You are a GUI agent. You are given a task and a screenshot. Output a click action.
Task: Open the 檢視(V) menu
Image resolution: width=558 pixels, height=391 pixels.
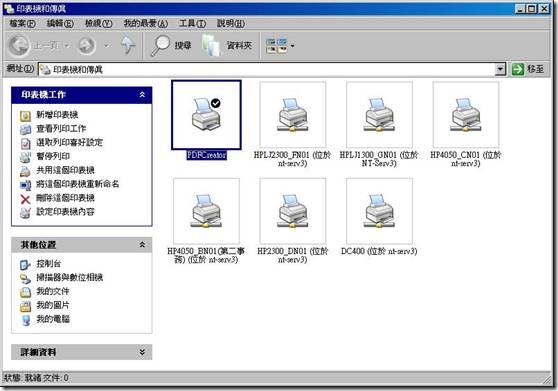pyautogui.click(x=98, y=23)
